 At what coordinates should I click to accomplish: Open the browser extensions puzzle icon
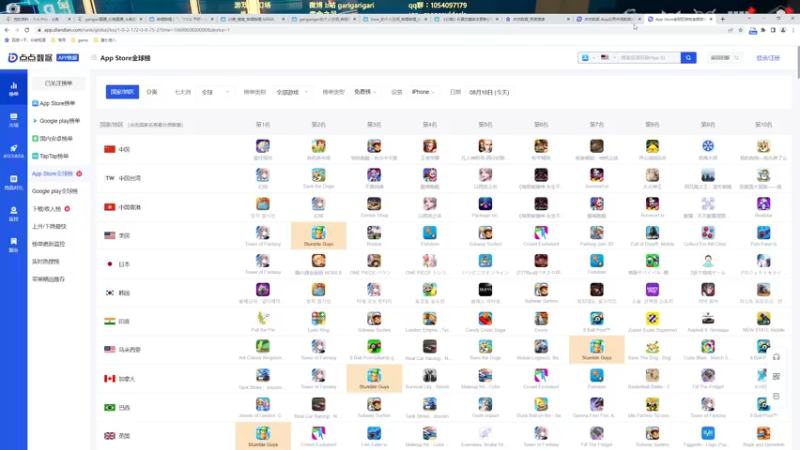[x=763, y=30]
